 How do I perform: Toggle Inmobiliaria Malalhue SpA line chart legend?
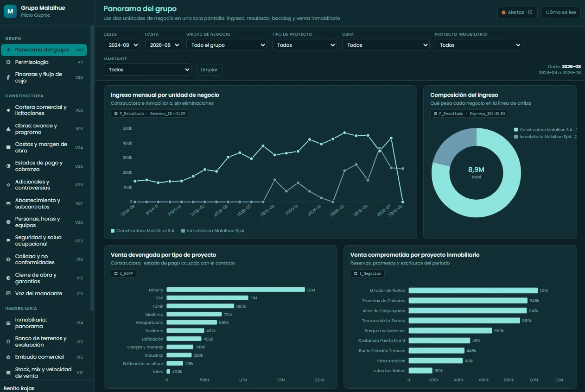[213, 230]
